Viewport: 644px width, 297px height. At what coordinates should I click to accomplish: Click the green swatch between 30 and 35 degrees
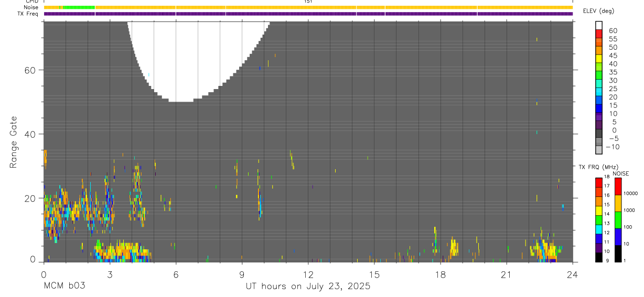[599, 76]
